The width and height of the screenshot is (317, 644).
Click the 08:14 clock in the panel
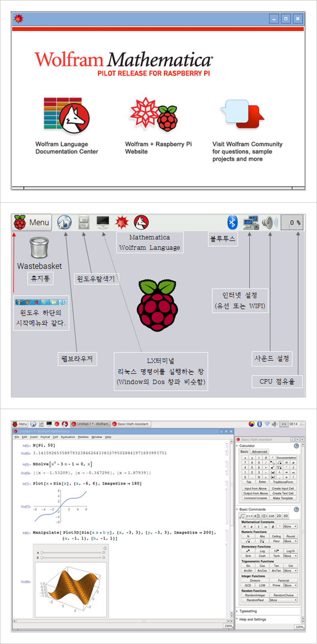pos(293,424)
